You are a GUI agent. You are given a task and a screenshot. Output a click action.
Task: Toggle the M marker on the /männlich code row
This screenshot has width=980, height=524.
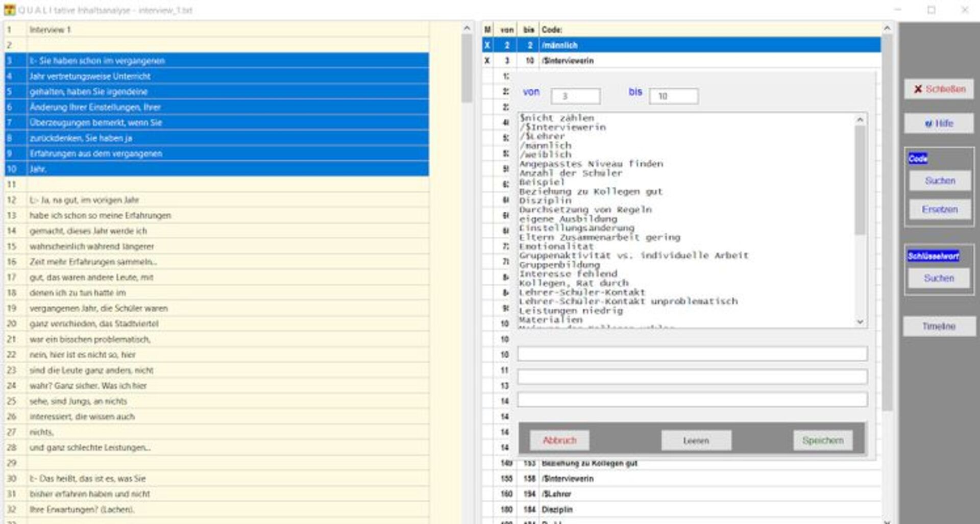point(488,45)
